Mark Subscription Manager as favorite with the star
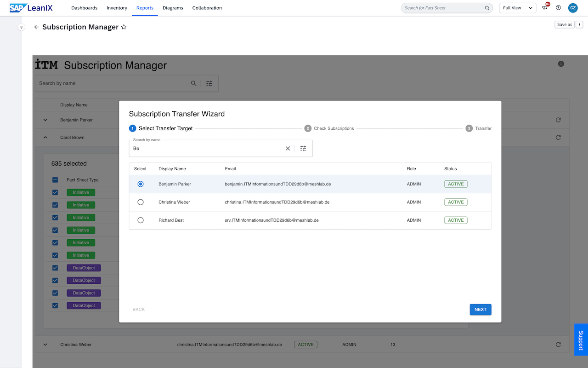 click(124, 27)
